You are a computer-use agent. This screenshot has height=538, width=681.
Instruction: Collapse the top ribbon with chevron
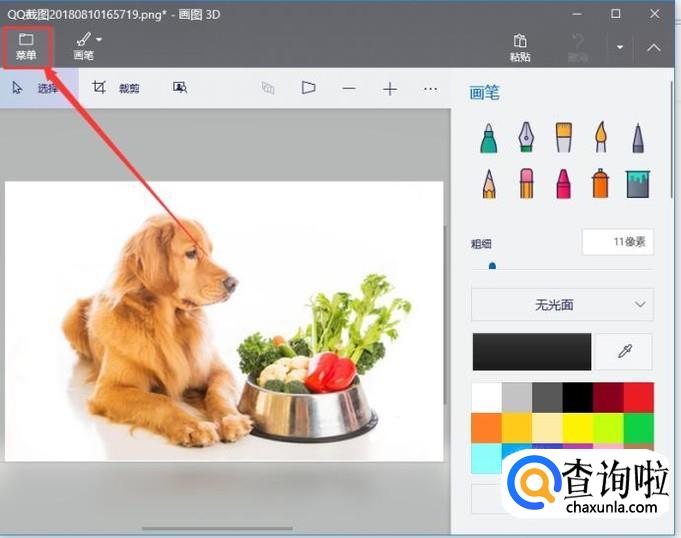pos(654,47)
